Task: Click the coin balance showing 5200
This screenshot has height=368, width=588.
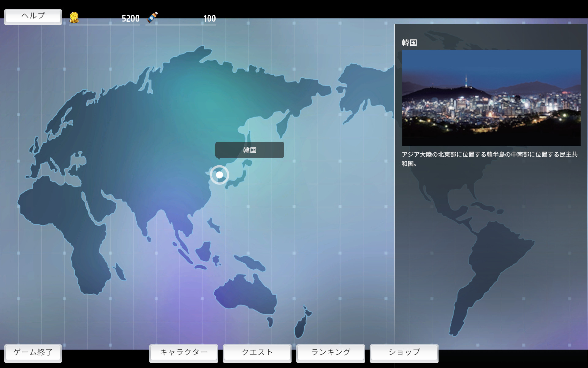Action: [130, 18]
